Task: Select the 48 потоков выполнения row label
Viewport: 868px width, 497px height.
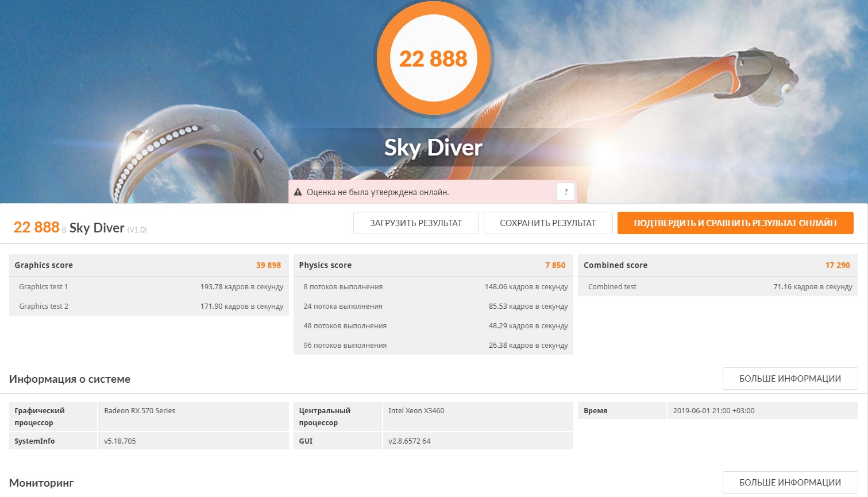Action: 345,326
